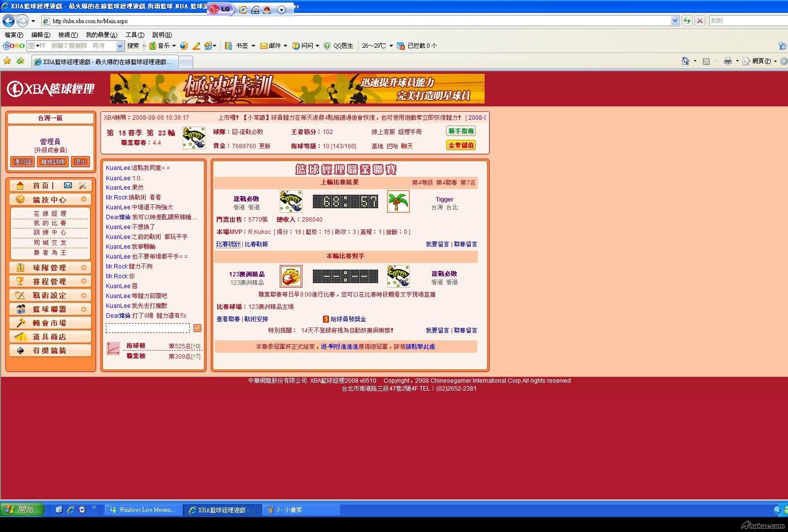Open the Soso search box dropdown arrow

[120, 46]
